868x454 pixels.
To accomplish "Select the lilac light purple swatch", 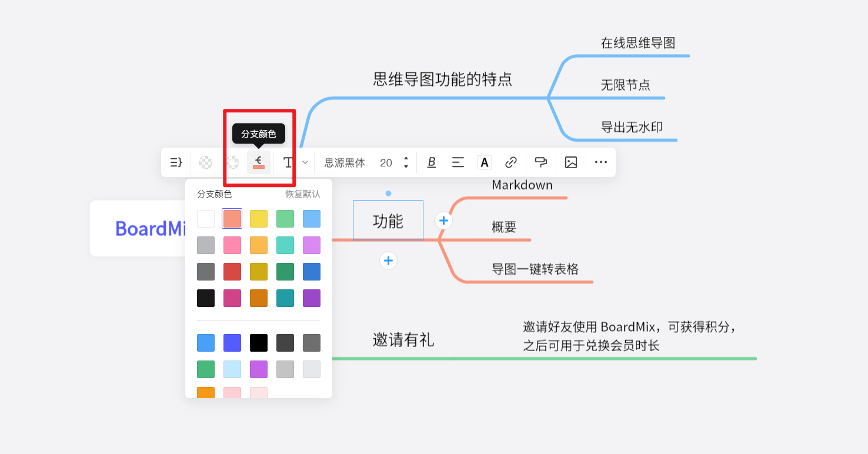I will (312, 245).
